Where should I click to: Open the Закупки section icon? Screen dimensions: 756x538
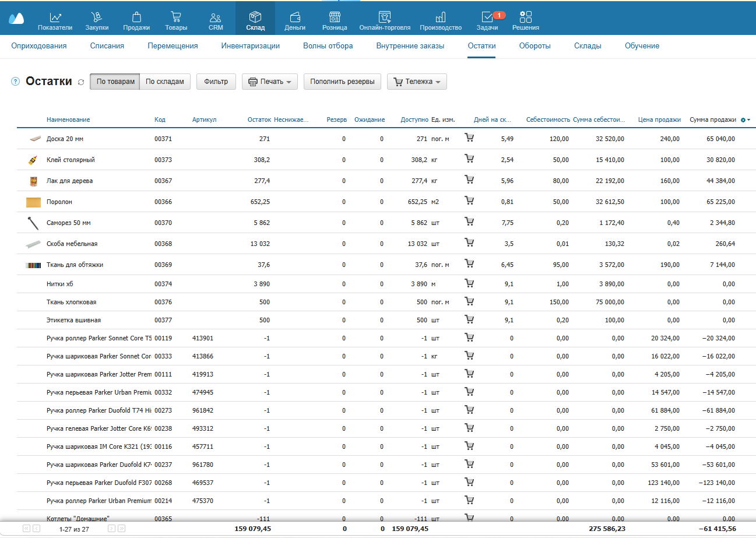[97, 17]
